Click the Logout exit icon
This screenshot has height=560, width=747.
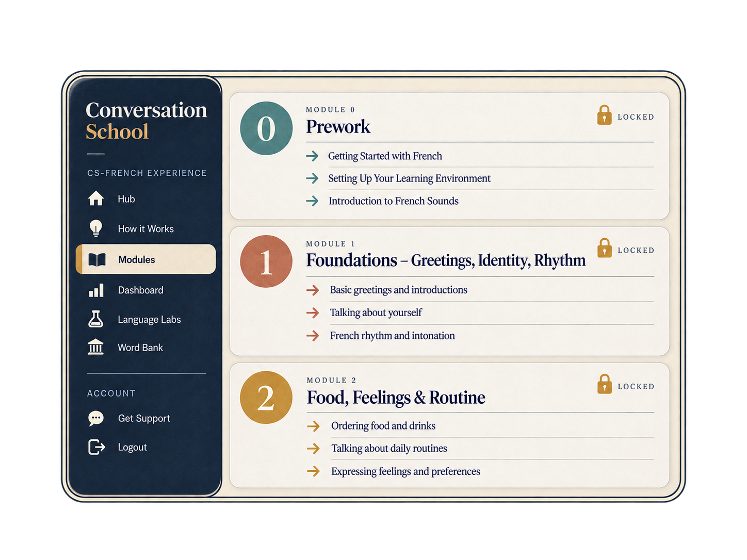click(x=96, y=447)
